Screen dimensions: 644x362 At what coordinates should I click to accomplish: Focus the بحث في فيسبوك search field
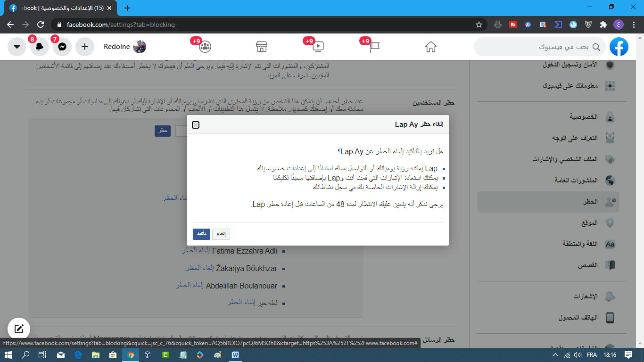pos(540,47)
